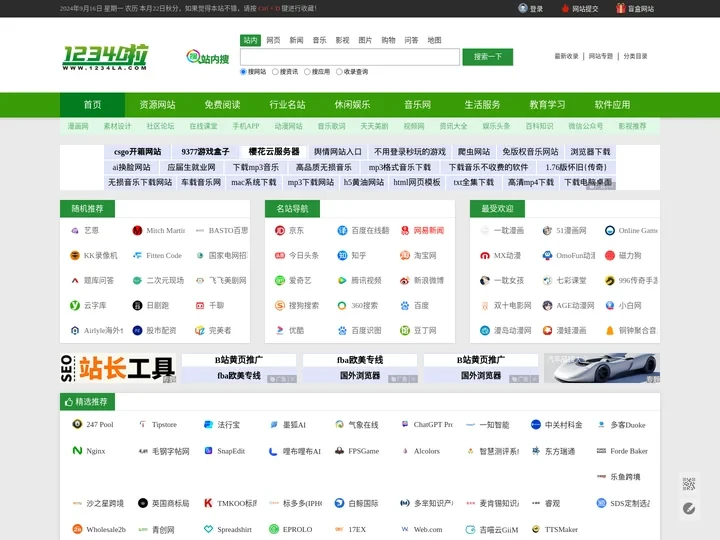
Task: Click the 搜狗搜索 icon
Action: 280,305
